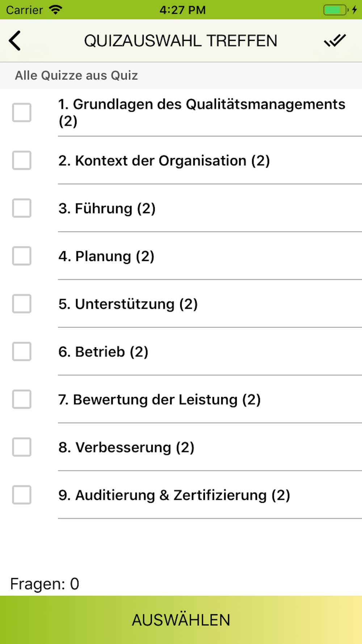Tap the 'Fragen: 0' counter label
Screen dimensions: 362x644
click(45, 584)
